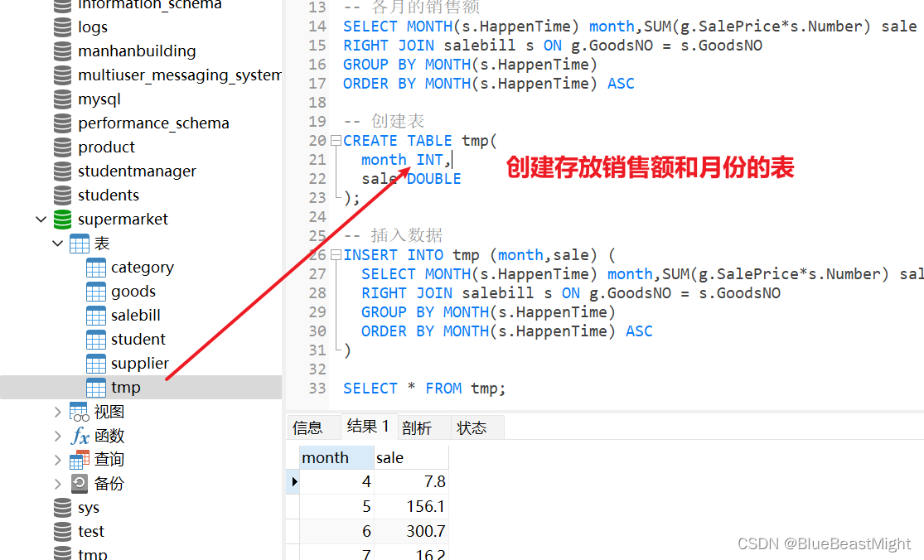Click the multiuser_messaging_system database icon
The width and height of the screenshot is (924, 560).
tap(62, 75)
